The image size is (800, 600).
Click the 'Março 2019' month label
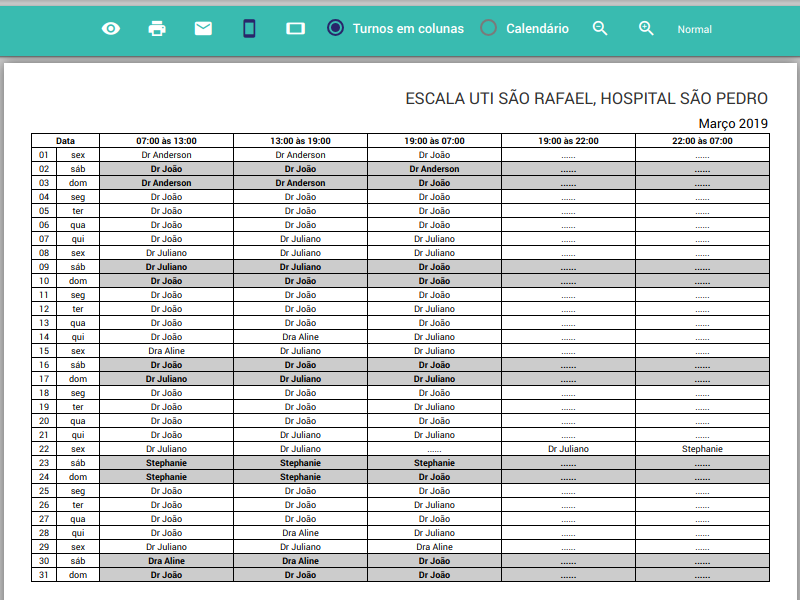(733, 123)
